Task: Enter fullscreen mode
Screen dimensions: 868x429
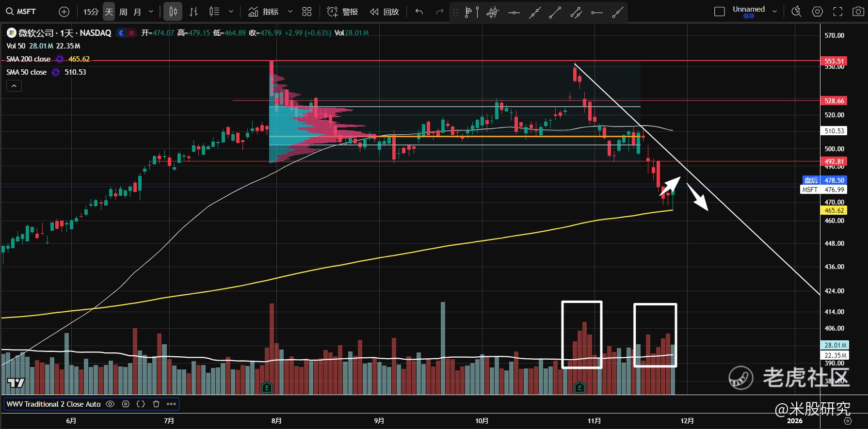Action: (x=838, y=12)
